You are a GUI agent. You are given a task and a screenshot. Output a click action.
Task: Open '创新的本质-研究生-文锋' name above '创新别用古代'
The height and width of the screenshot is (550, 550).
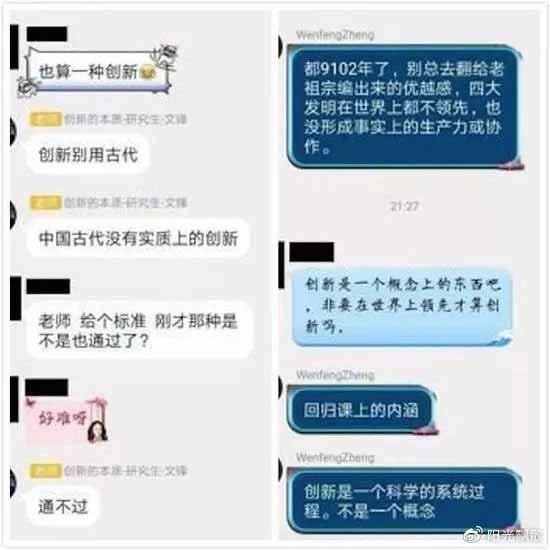point(125,119)
